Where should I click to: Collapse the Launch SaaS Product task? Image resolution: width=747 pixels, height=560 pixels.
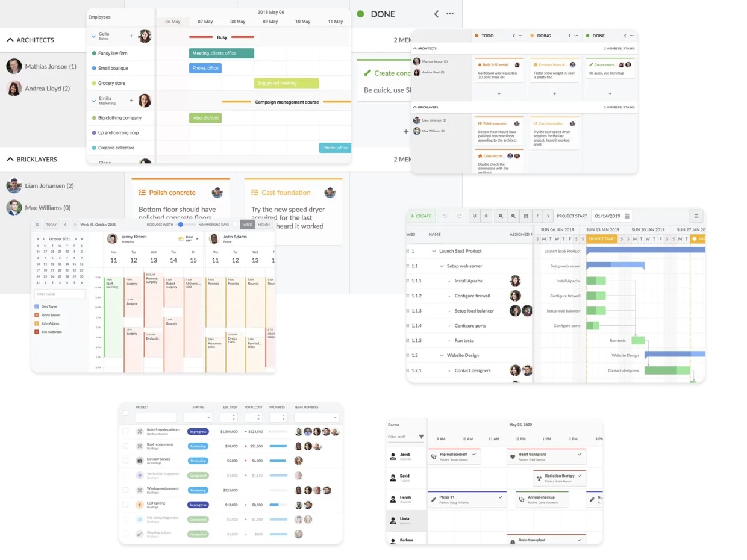coord(434,251)
